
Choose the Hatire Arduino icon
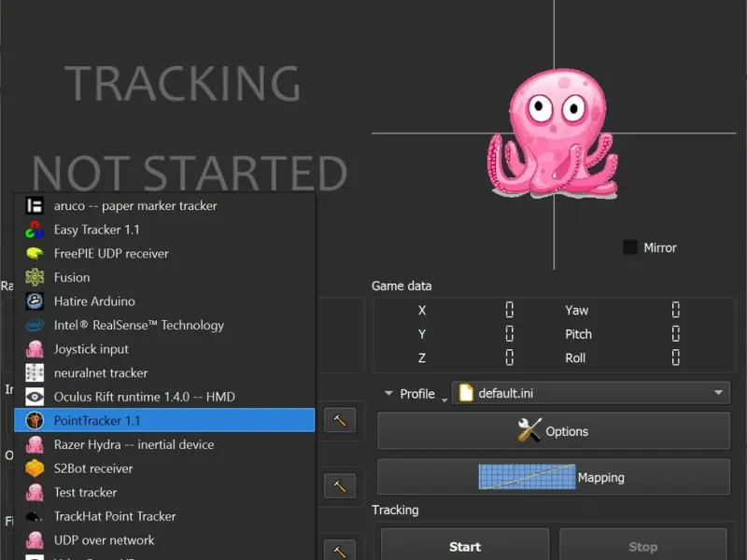[x=35, y=301]
